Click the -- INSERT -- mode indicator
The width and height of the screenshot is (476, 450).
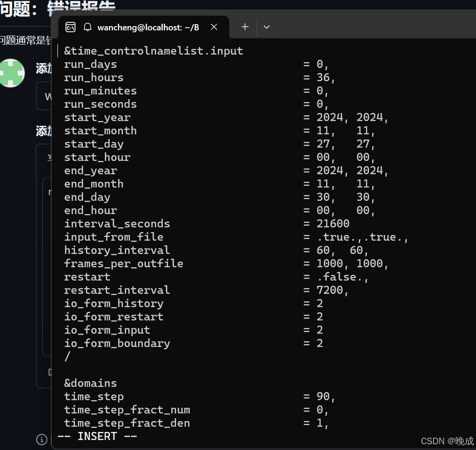(97, 436)
